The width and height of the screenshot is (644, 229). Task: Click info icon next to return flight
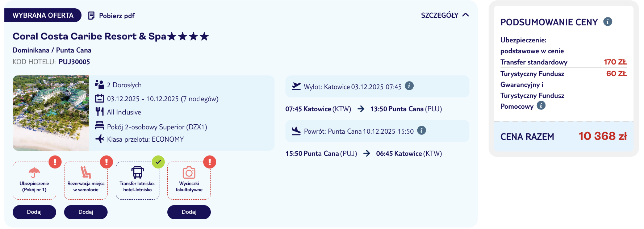pos(421,130)
